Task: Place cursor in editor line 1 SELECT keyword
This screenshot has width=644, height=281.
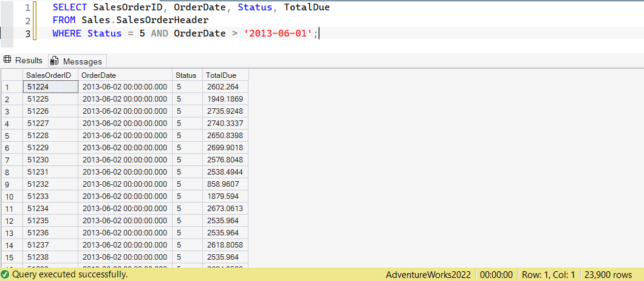Action: coord(70,7)
